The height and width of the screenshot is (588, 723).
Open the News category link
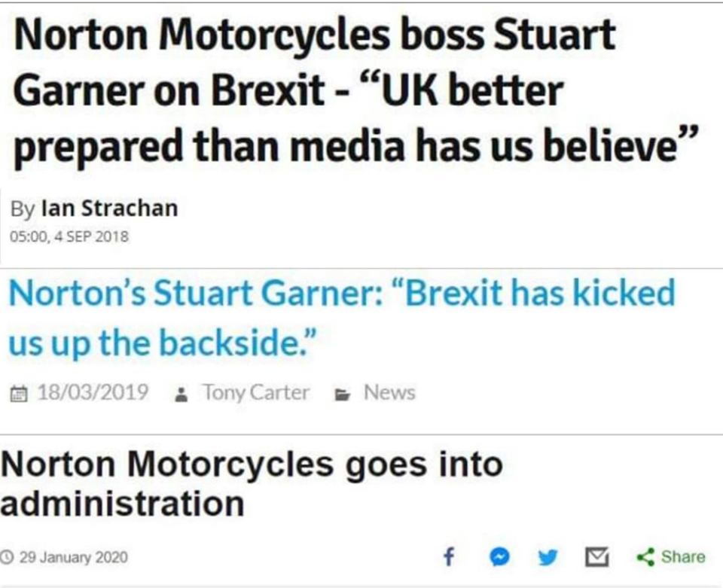(389, 391)
